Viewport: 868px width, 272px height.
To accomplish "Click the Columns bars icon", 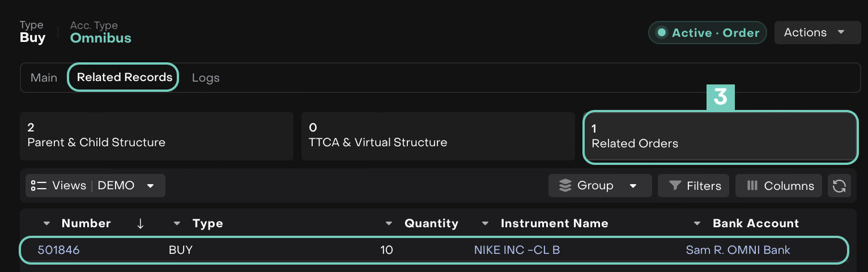I will click(x=752, y=186).
